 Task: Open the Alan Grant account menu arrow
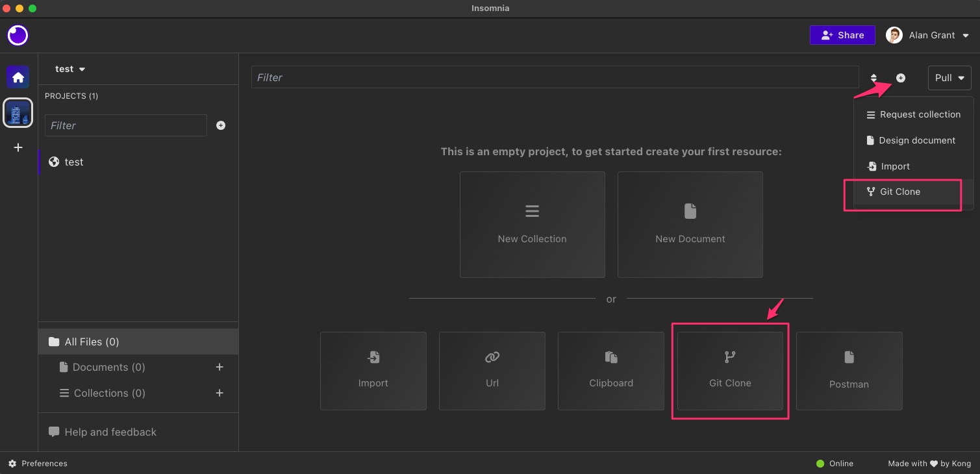click(966, 36)
